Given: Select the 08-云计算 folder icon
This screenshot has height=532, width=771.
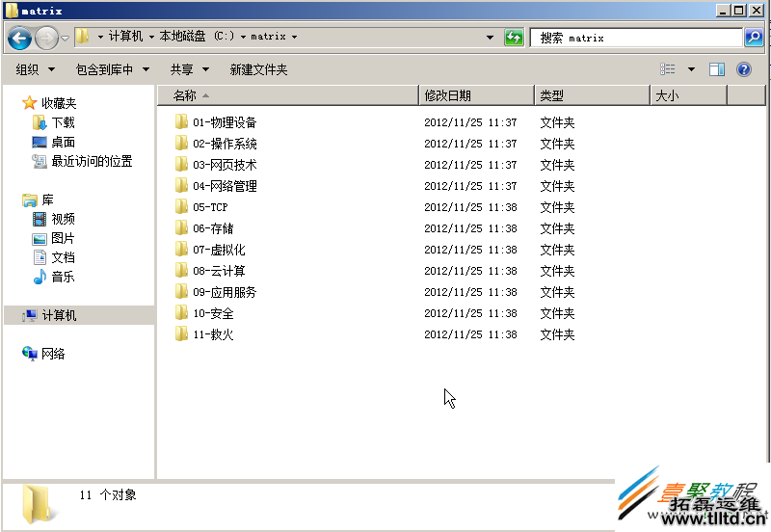Looking at the screenshot, I should point(181,271).
